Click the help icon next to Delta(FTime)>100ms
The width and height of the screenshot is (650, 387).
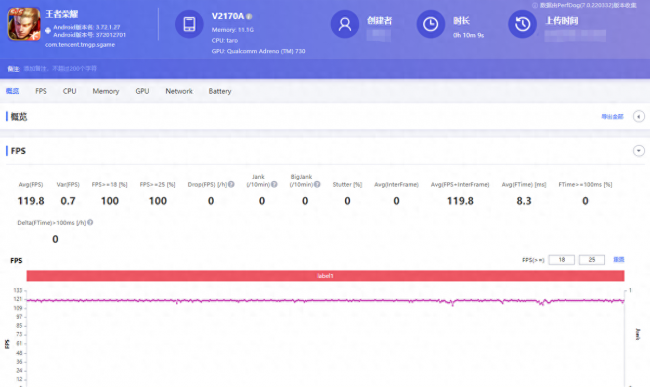pos(90,223)
